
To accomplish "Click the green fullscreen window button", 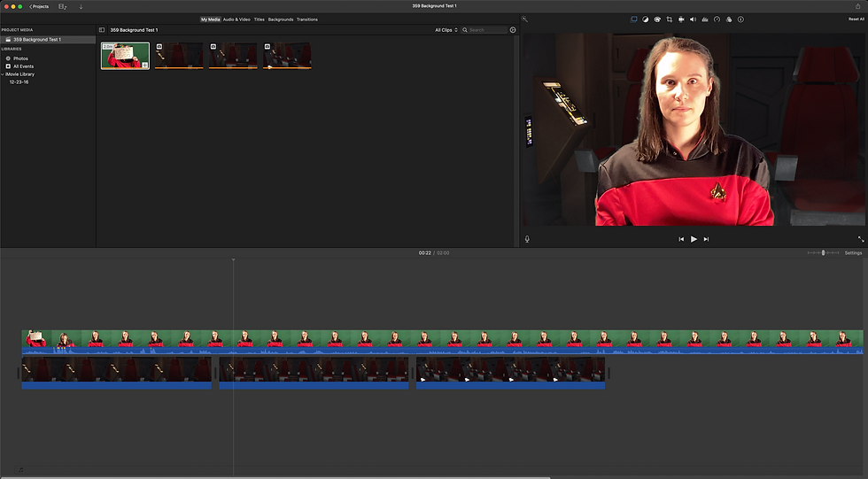I will 19,6.
